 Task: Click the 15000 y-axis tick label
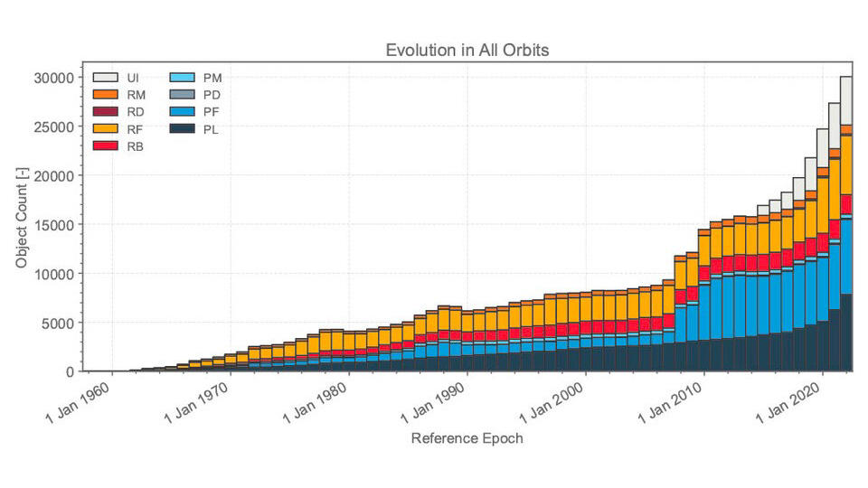(x=53, y=225)
